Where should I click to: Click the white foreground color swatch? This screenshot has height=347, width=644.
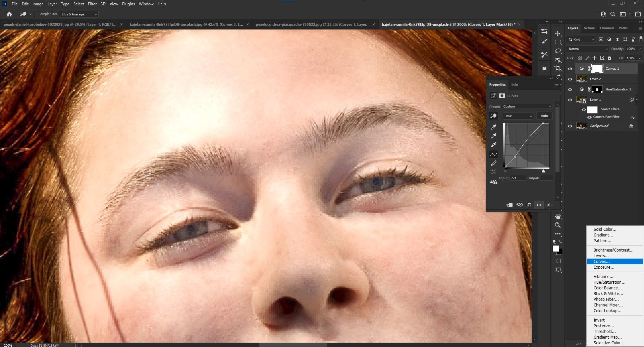[x=555, y=249]
